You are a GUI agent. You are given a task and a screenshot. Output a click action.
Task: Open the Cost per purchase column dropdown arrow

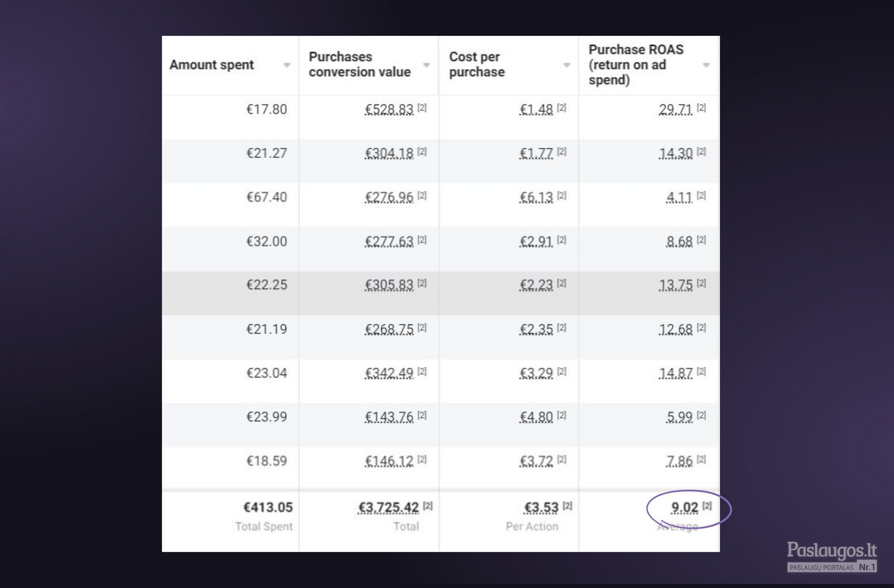coord(567,65)
